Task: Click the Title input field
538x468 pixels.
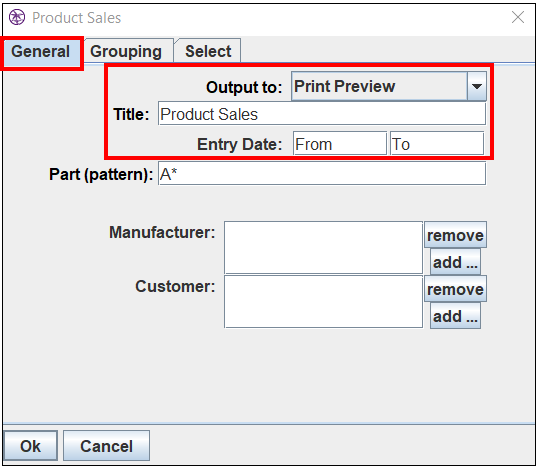Action: 322,114
